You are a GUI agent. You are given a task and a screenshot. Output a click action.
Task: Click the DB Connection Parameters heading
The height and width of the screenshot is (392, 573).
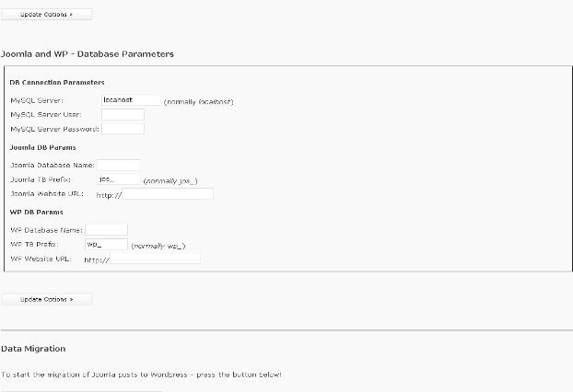[57, 83]
